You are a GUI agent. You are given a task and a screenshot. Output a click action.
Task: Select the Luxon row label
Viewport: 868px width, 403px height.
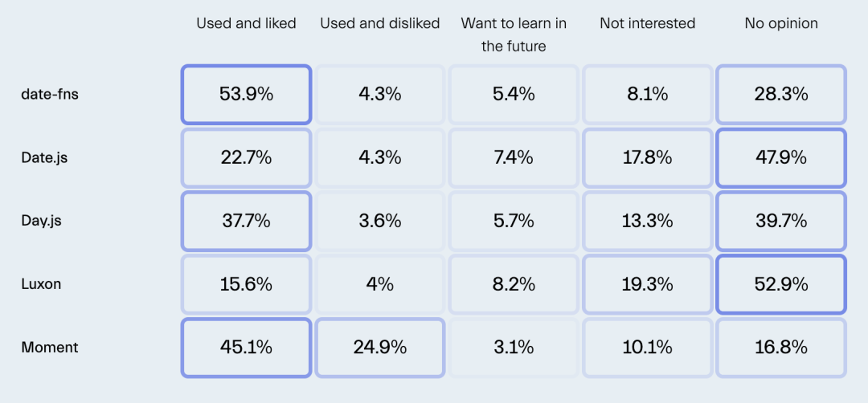coord(39,284)
